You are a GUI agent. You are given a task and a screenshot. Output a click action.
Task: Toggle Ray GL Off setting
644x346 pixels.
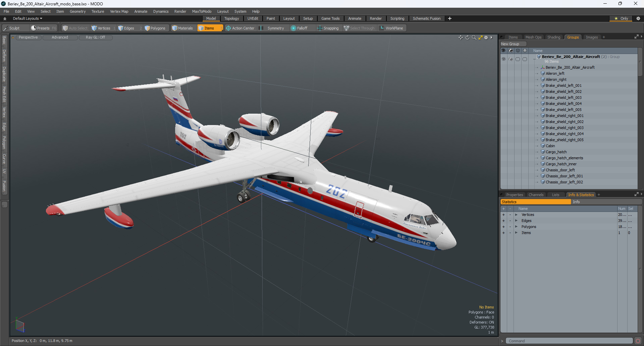click(95, 38)
